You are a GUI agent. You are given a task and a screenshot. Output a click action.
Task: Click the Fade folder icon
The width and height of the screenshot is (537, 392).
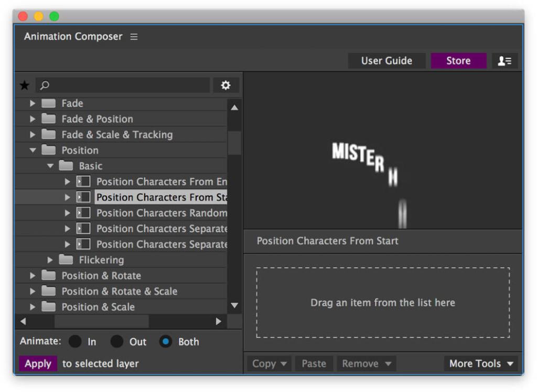[48, 103]
